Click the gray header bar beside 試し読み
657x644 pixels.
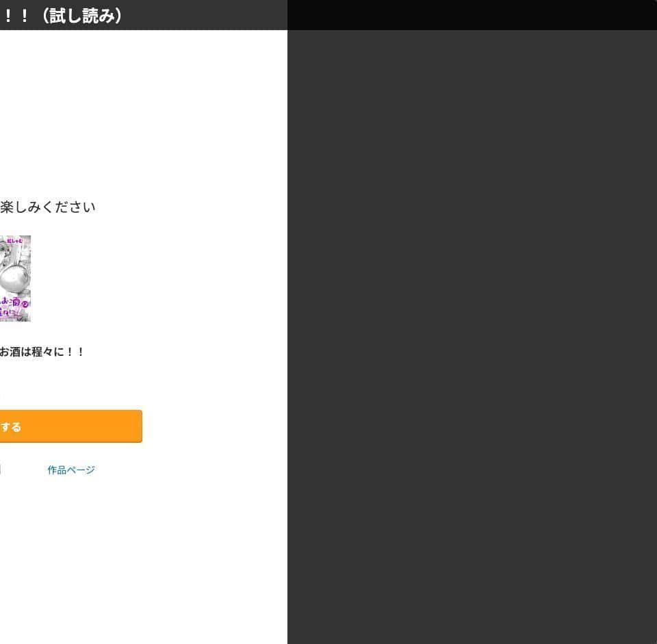pyautogui.click(x=205, y=14)
